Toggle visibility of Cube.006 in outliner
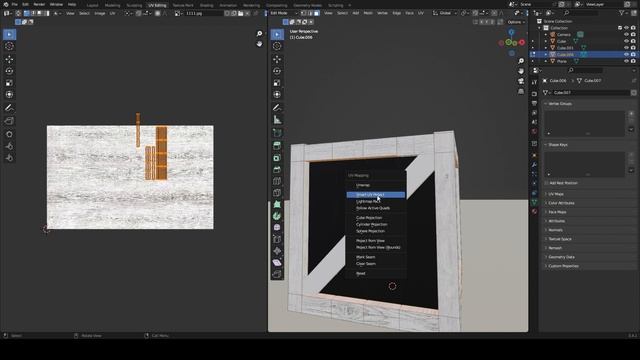The image size is (640, 360). pyautogui.click(x=627, y=54)
